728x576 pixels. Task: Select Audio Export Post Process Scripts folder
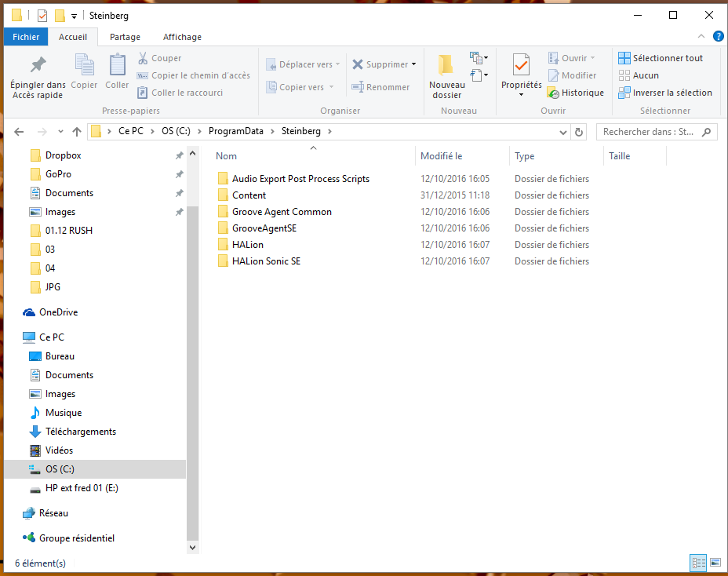301,179
